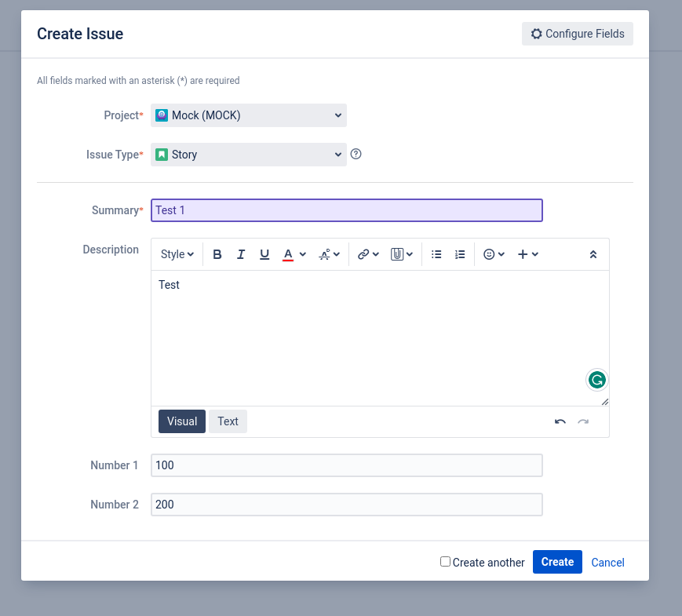This screenshot has width=682, height=616.
Task: Insert a bullet list
Action: tap(436, 254)
